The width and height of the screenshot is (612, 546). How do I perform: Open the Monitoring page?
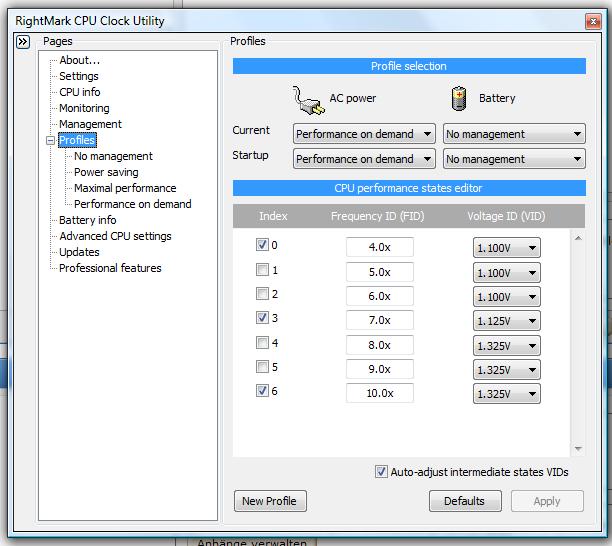[84, 108]
